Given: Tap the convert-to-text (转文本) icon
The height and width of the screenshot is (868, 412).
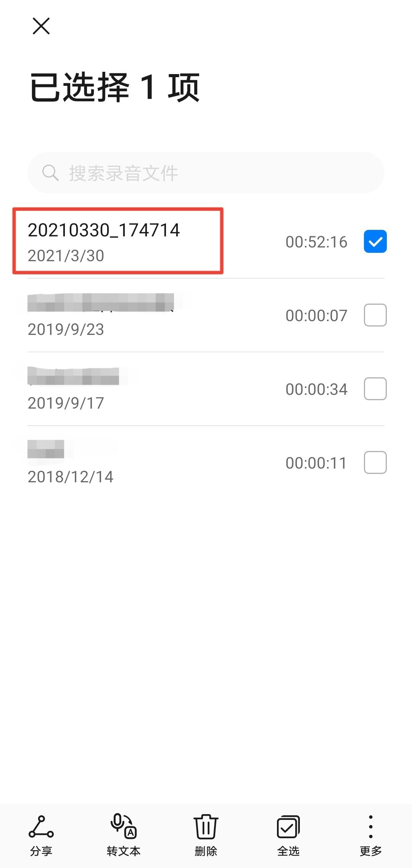Looking at the screenshot, I should [x=124, y=826].
